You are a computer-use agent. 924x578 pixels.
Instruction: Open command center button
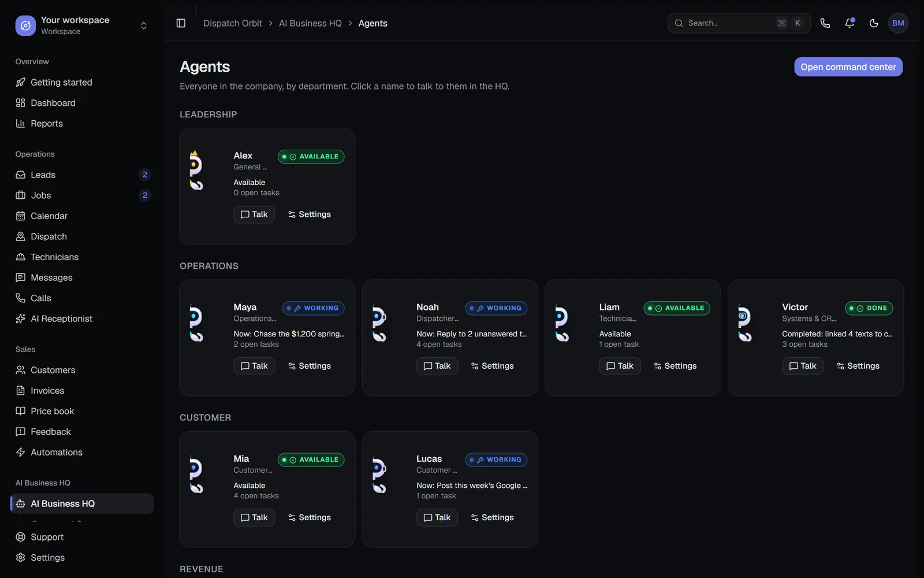coord(848,67)
